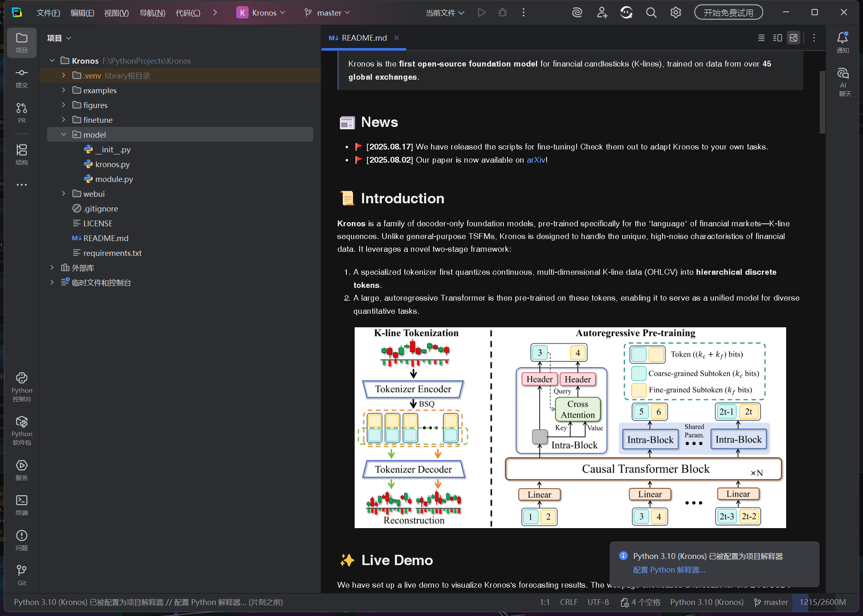Viewport: 863px width, 616px height.
Task: Click the 开始免费试用 button
Action: (729, 13)
